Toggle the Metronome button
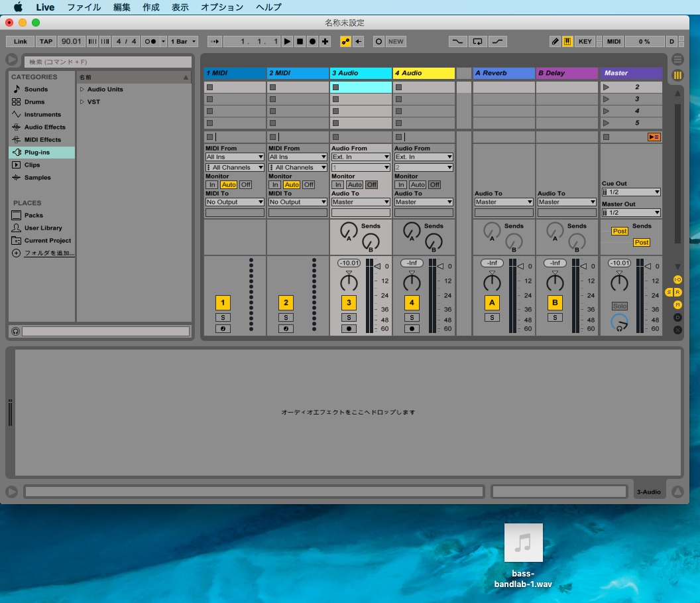This screenshot has width=700, height=603. click(x=150, y=42)
